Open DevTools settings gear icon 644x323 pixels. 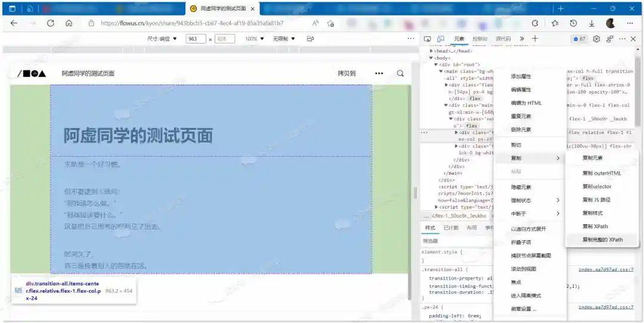pyautogui.click(x=596, y=39)
